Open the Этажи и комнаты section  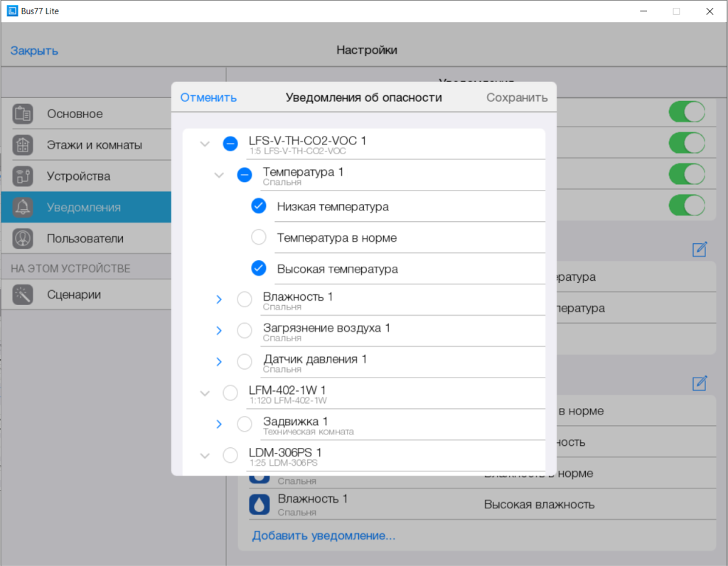click(94, 145)
